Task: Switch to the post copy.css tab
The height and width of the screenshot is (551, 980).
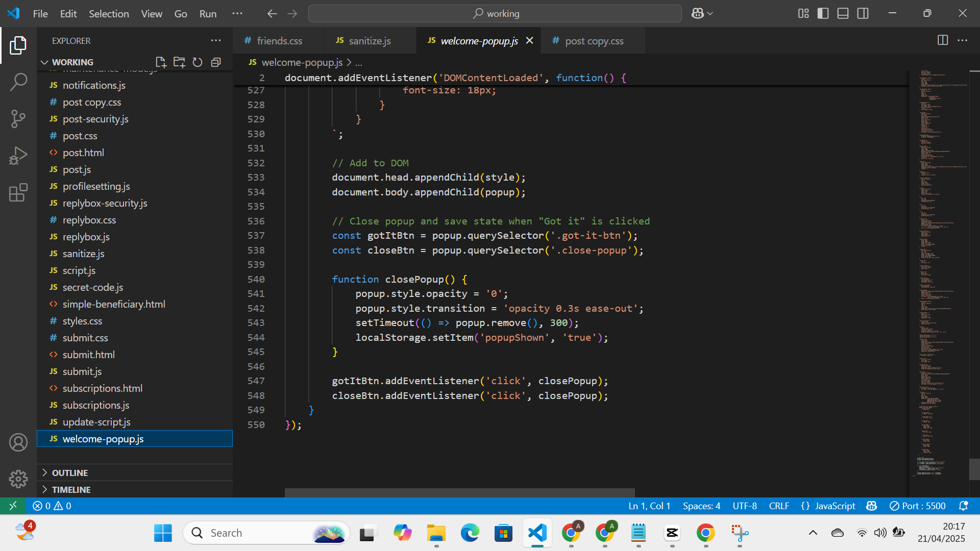Action: (x=594, y=40)
